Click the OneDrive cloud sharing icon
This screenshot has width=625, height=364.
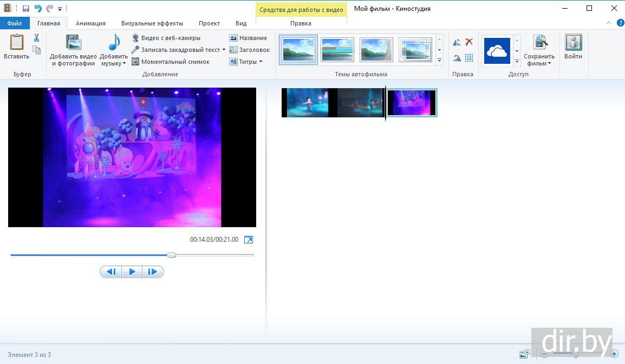click(x=497, y=51)
